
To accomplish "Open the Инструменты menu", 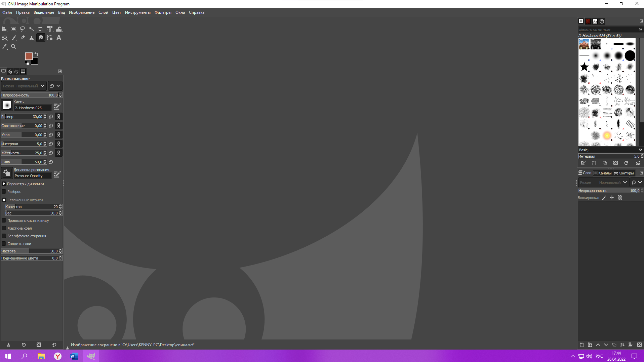I will [x=138, y=12].
